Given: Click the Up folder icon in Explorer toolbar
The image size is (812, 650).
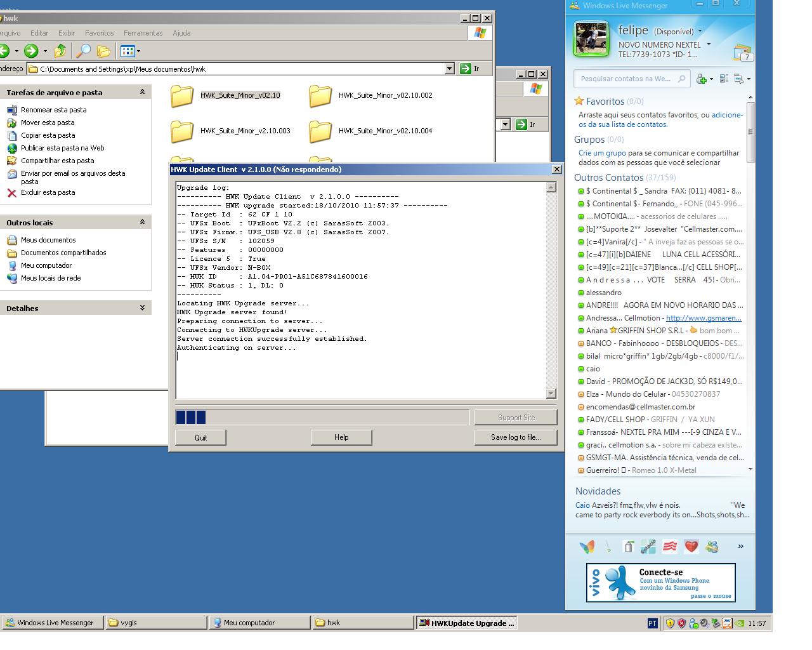Looking at the screenshot, I should point(60,51).
